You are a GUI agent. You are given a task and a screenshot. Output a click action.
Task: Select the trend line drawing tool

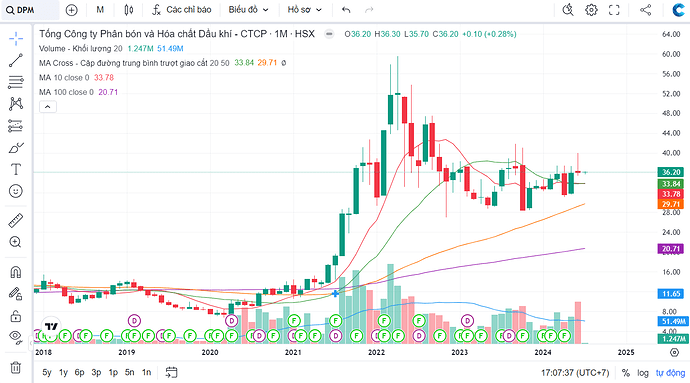tap(16, 61)
